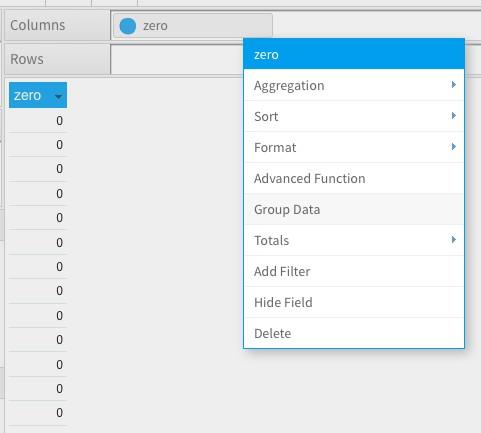Click the Rows label

[x=27, y=59]
